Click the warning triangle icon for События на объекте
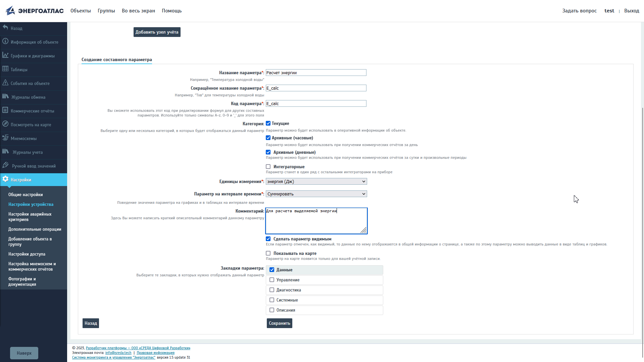The height and width of the screenshot is (362, 644). pos(5,83)
